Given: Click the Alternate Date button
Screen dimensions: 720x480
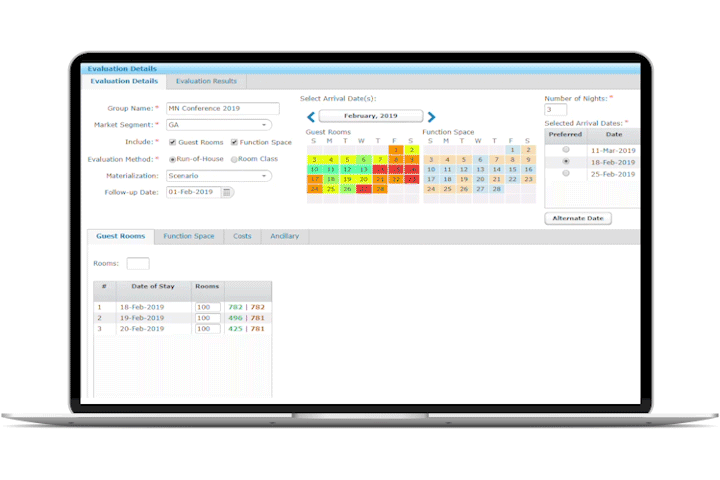Looking at the screenshot, I should (578, 218).
